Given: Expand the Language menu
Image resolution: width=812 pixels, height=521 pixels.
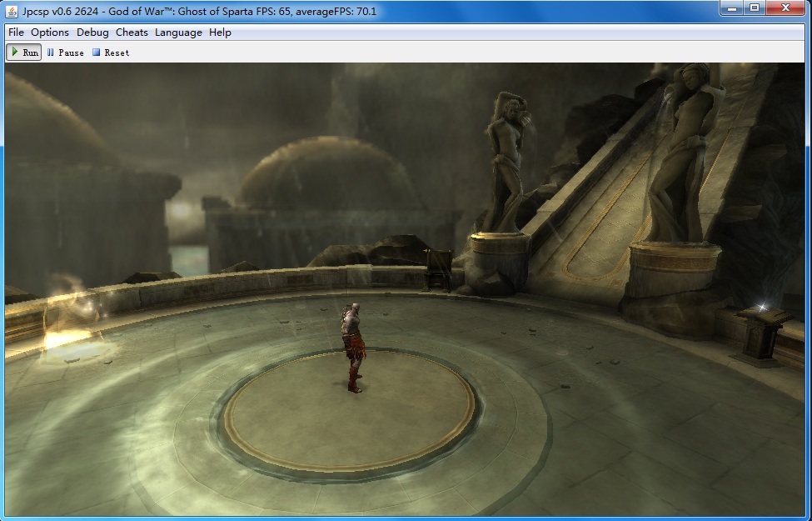Looking at the screenshot, I should click(x=178, y=33).
